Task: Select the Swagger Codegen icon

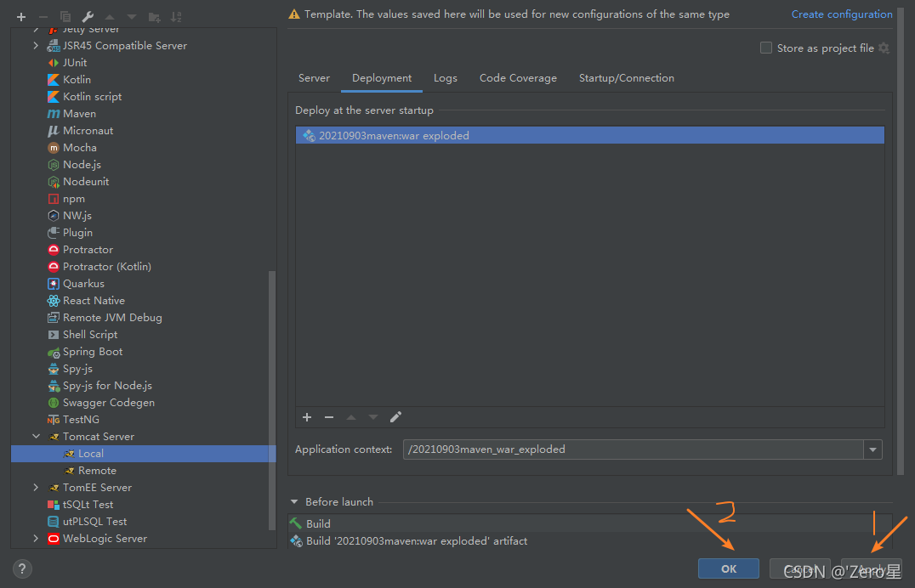Action: [53, 403]
